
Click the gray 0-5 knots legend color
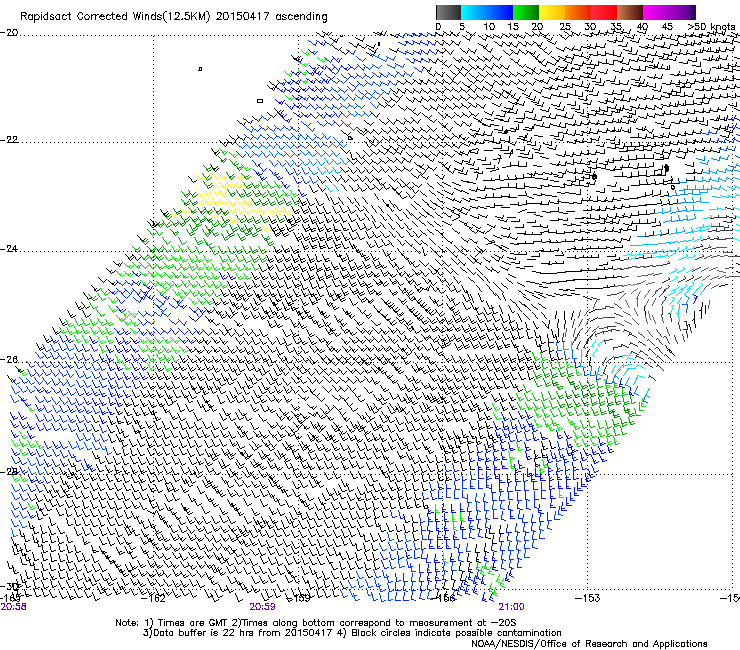click(x=448, y=12)
